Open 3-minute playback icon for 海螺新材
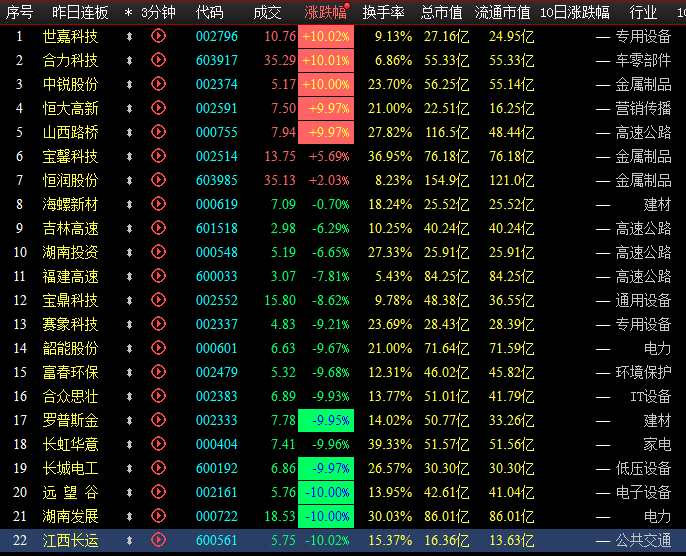The image size is (686, 556). click(158, 204)
